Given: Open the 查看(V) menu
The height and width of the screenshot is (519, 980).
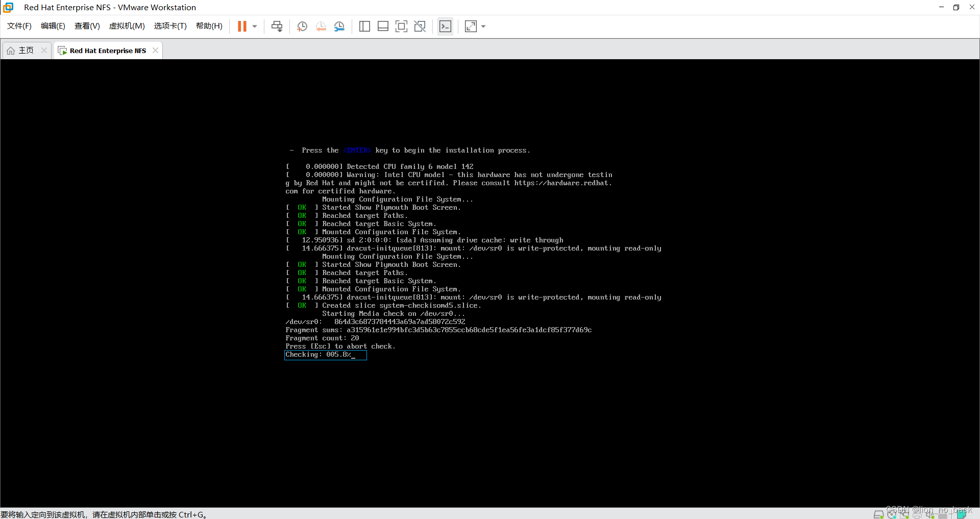Looking at the screenshot, I should tap(87, 26).
